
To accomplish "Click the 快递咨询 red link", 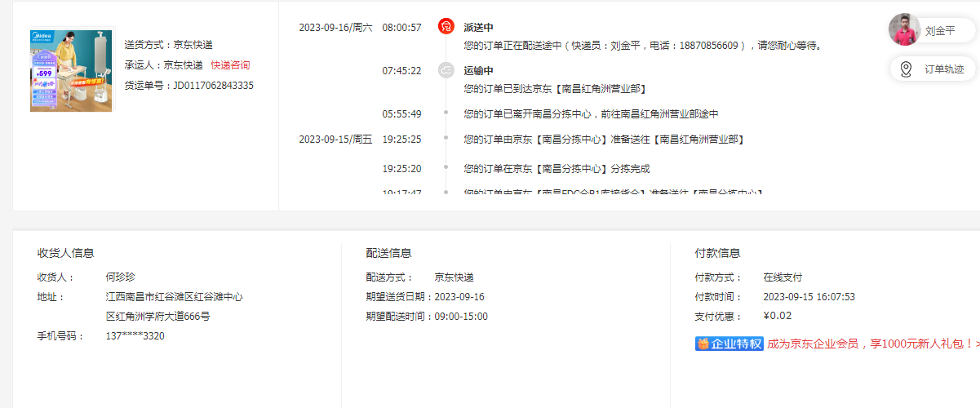I will click(230, 65).
